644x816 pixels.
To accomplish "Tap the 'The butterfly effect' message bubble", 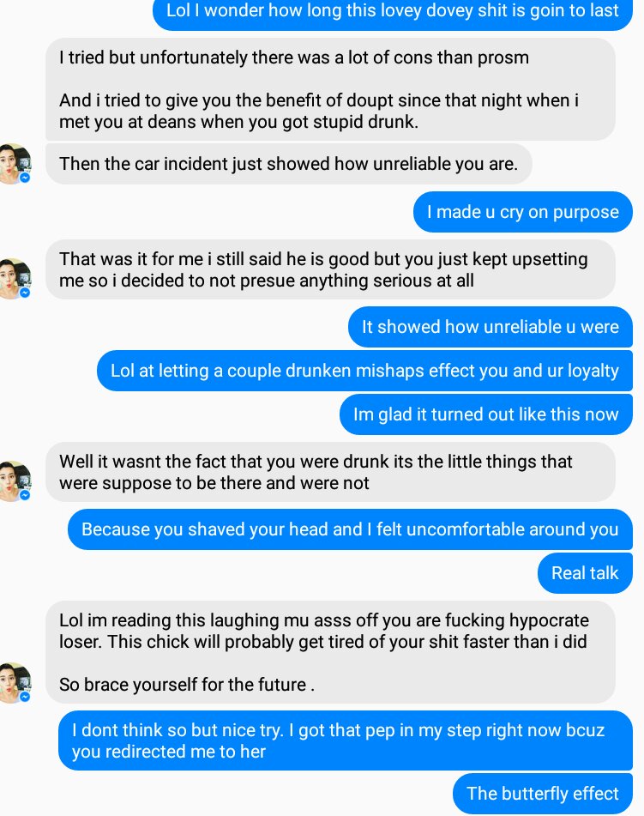I will [543, 794].
